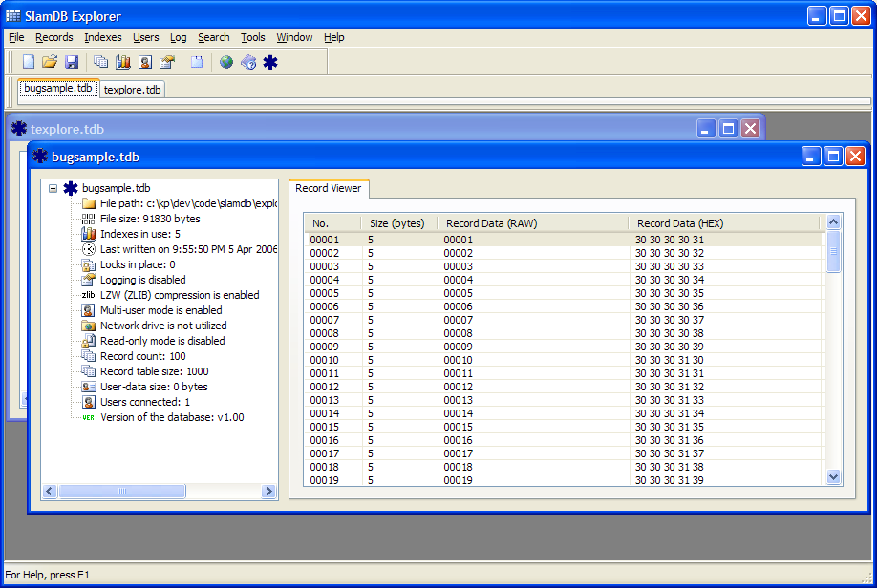Click the icon beside Read-only mode is disabled
Image resolution: width=877 pixels, height=588 pixels.
coord(89,341)
